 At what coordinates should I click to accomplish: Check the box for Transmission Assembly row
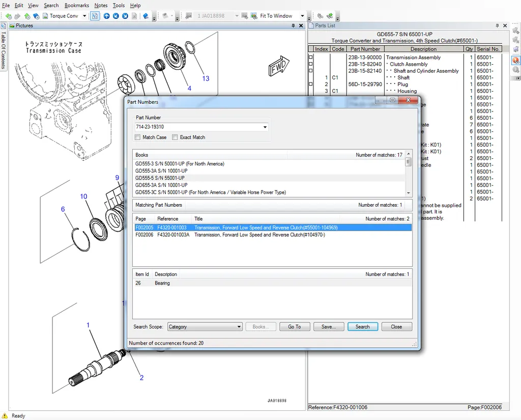pos(311,57)
